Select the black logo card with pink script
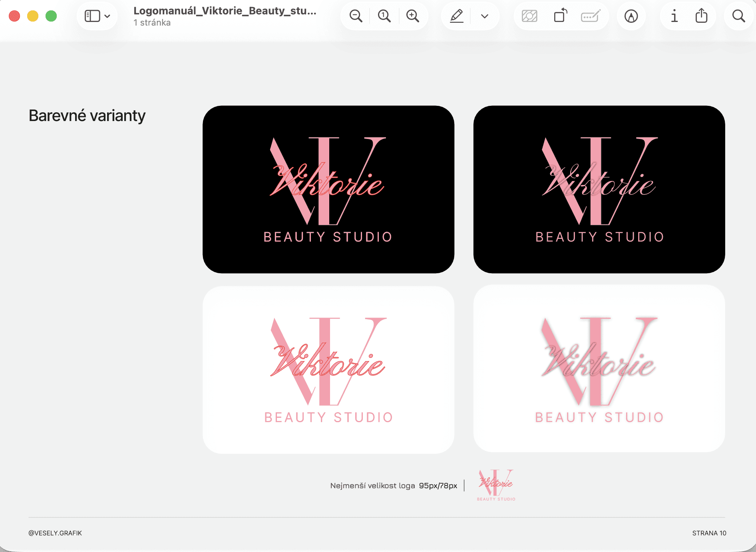The height and width of the screenshot is (552, 756). click(599, 189)
